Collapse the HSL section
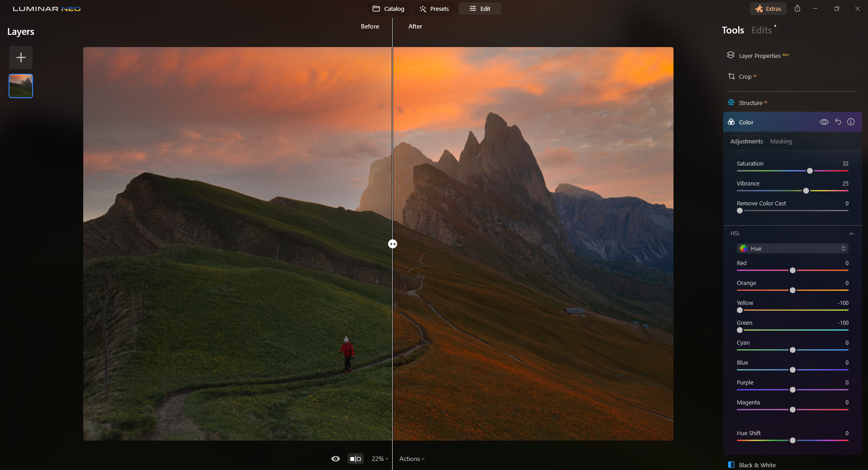Image resolution: width=868 pixels, height=470 pixels. click(851, 234)
